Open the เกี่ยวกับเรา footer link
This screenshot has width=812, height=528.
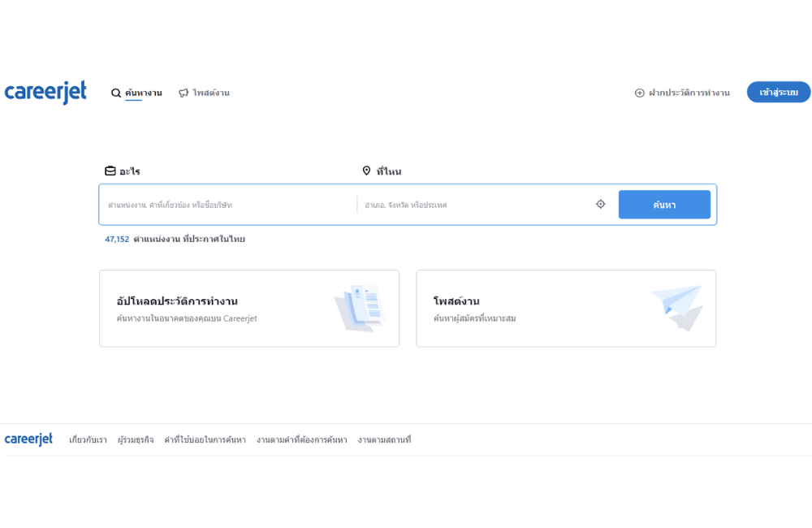pyautogui.click(x=88, y=440)
